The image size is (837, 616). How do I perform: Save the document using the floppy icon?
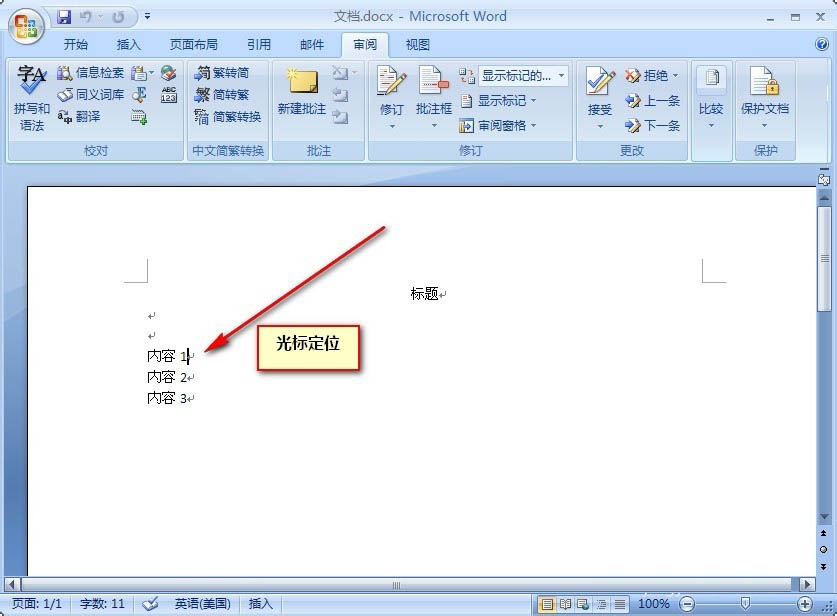pyautogui.click(x=65, y=17)
